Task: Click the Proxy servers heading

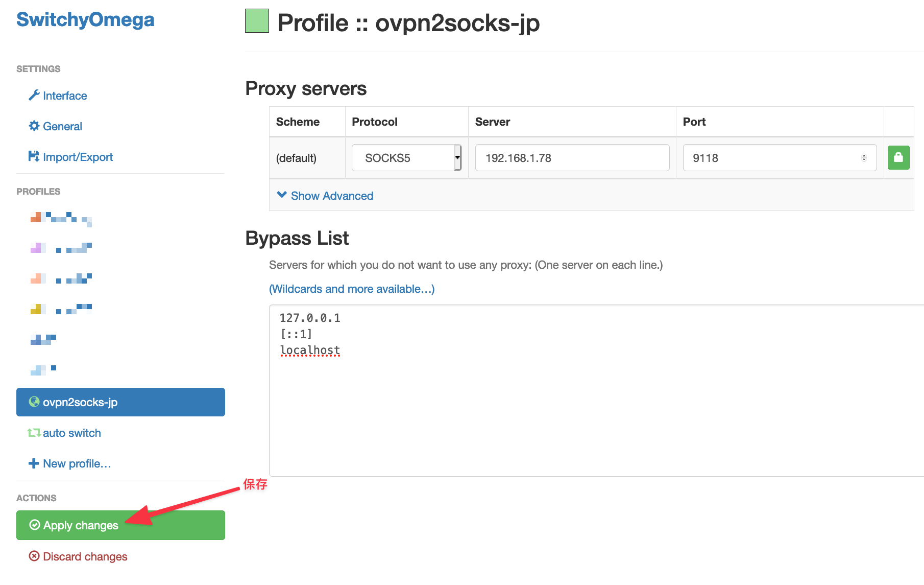Action: [306, 88]
